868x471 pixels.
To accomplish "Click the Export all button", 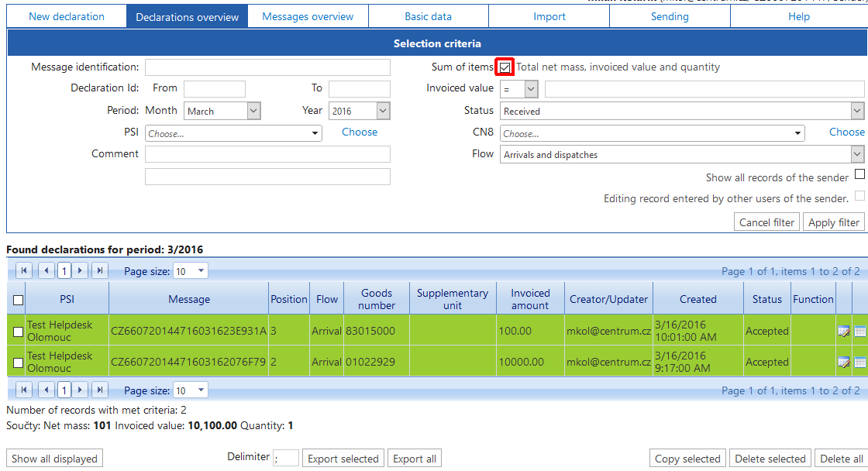I will coord(415,459).
